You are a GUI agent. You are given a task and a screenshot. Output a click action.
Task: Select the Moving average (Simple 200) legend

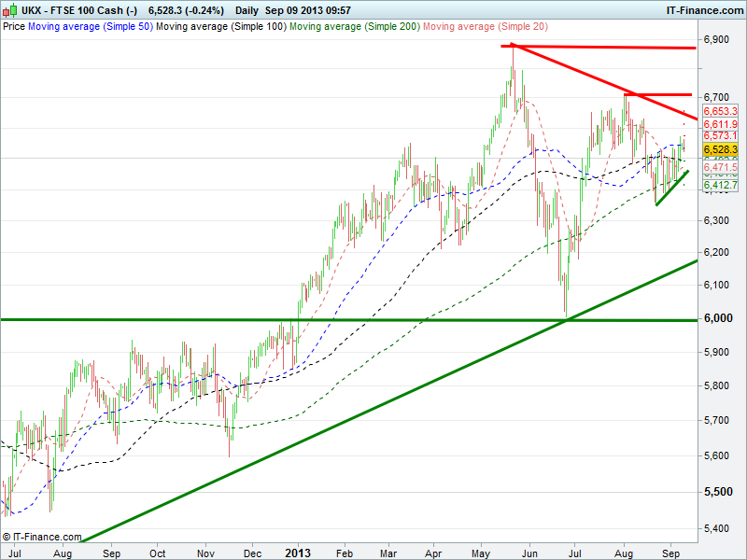355,27
